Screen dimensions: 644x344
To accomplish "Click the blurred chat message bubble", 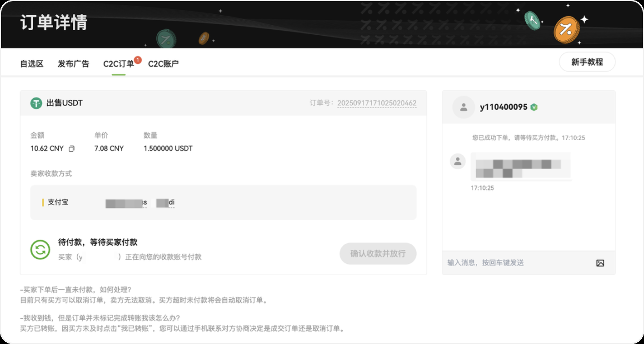I will coord(520,166).
